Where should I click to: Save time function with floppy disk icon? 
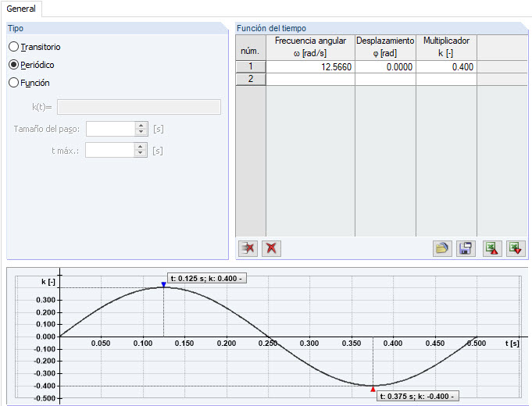tap(466, 248)
